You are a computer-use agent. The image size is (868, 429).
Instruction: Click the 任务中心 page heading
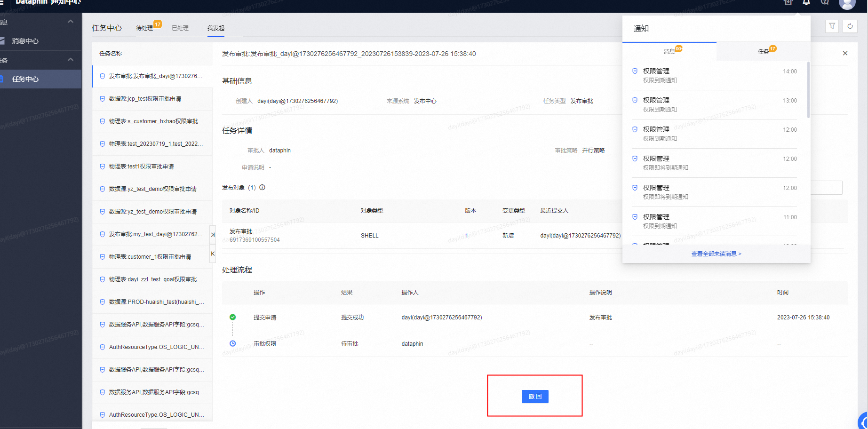tap(107, 28)
